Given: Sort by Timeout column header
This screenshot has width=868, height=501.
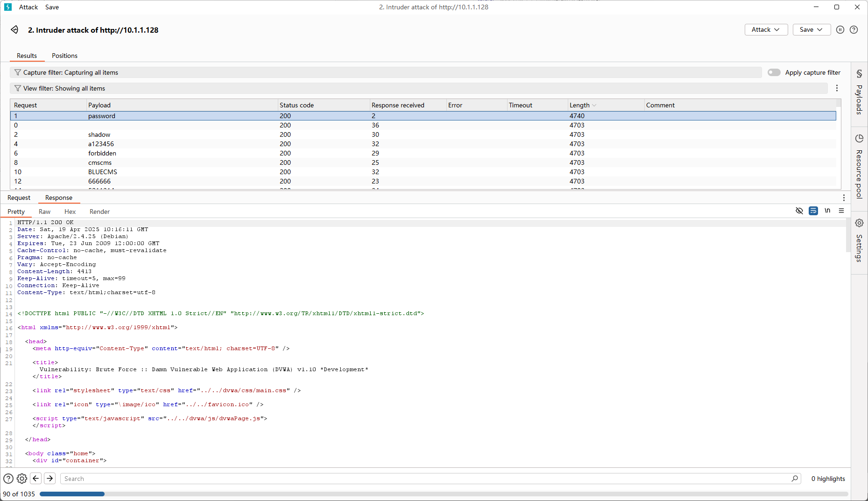Looking at the screenshot, I should (x=537, y=105).
